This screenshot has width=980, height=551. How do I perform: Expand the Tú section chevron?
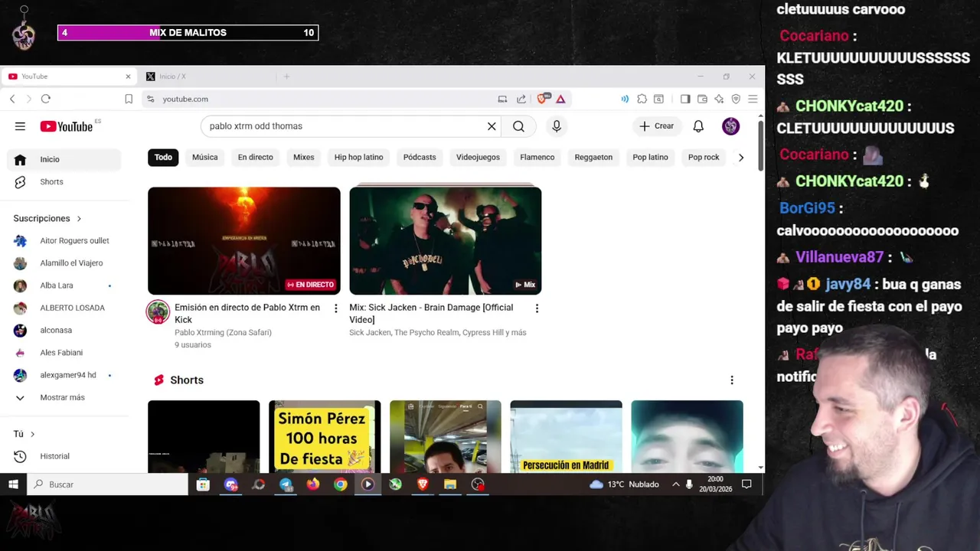(32, 435)
